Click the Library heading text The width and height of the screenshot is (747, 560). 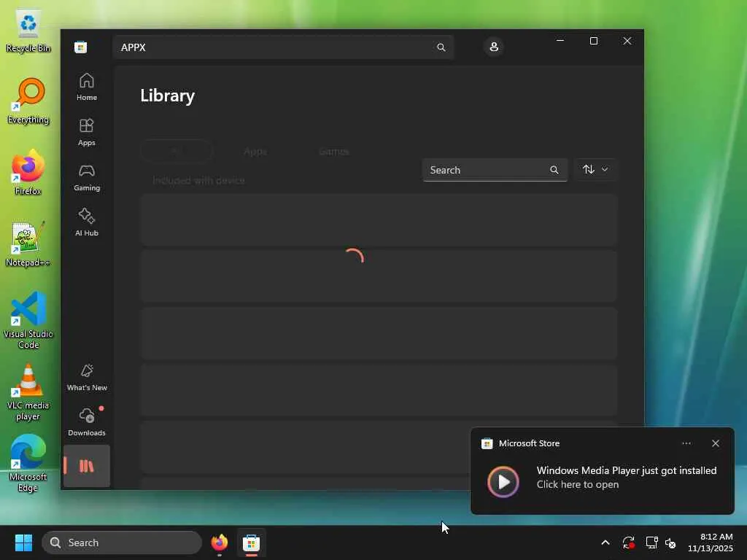point(167,96)
